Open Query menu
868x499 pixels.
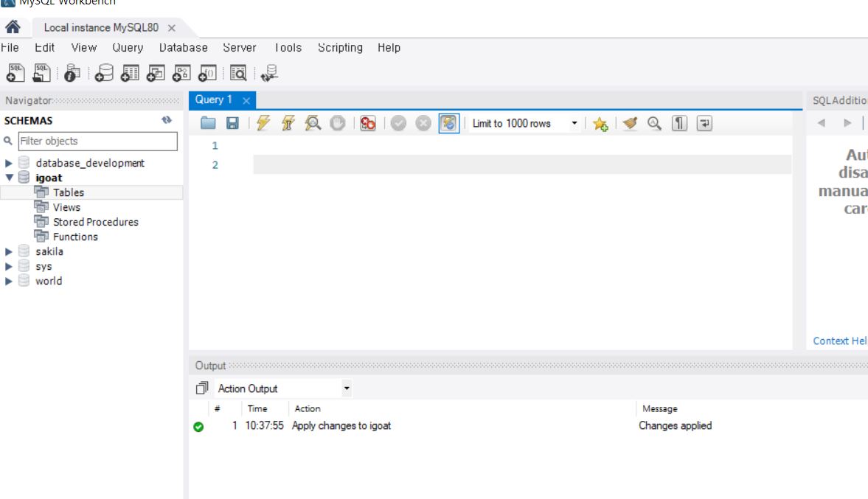[128, 48]
